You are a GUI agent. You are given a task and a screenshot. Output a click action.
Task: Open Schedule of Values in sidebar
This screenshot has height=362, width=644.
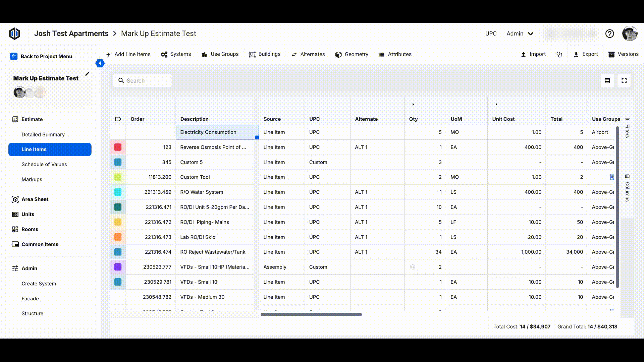point(44,164)
